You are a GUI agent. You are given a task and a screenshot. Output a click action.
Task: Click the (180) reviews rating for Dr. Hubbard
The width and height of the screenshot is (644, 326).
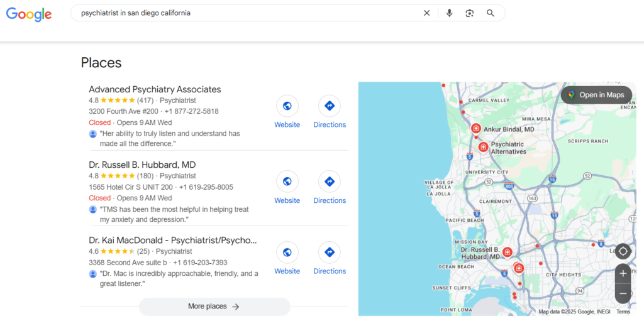121,176
